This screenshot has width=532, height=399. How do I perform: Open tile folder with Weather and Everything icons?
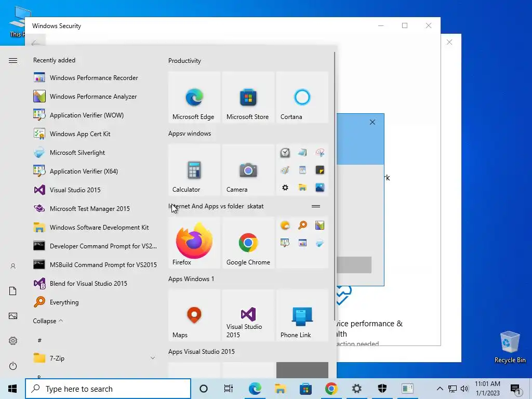[x=302, y=243]
